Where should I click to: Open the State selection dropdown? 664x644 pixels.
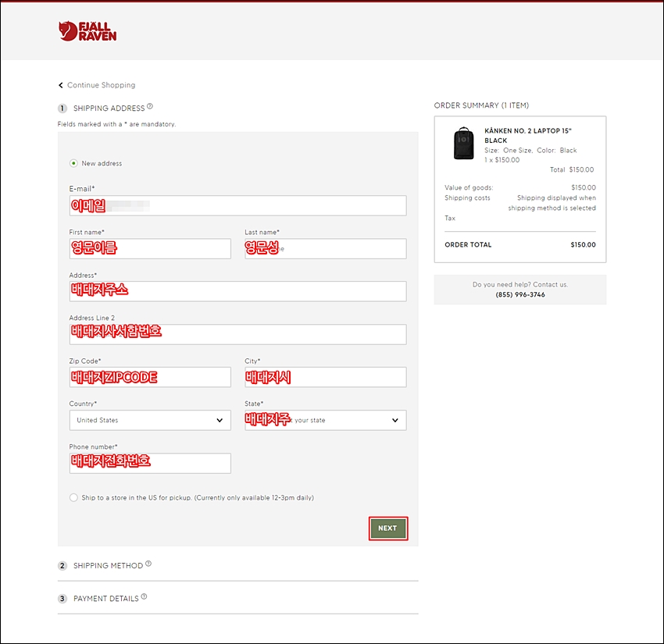[326, 420]
